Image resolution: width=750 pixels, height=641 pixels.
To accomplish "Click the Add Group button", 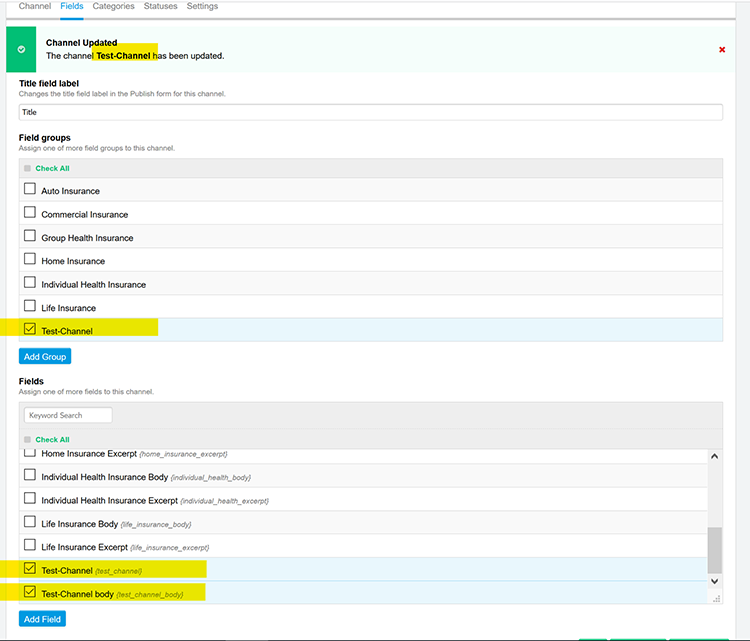I will pos(45,356).
